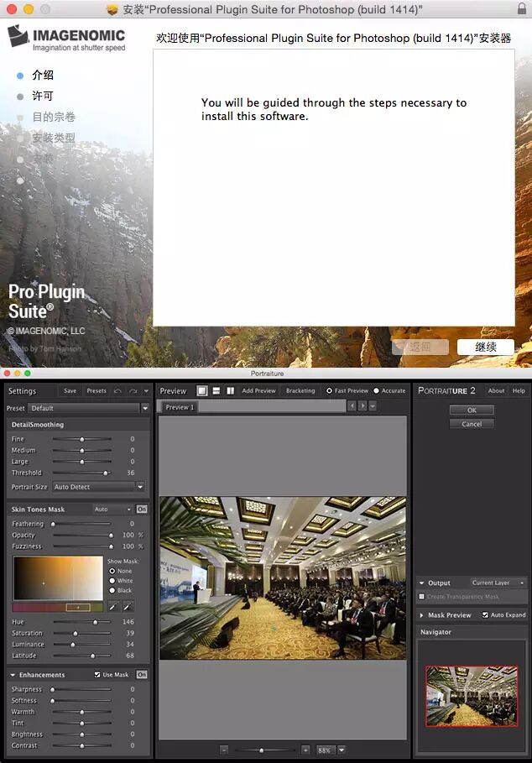Select vertical split preview layout icon
532x763 pixels.
pos(231,391)
